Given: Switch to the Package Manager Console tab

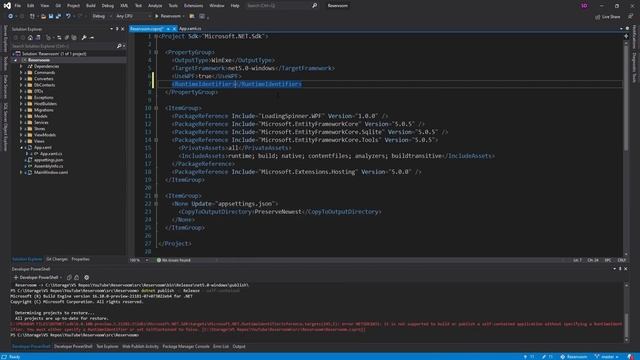Looking at the screenshot, I should click(186, 347).
